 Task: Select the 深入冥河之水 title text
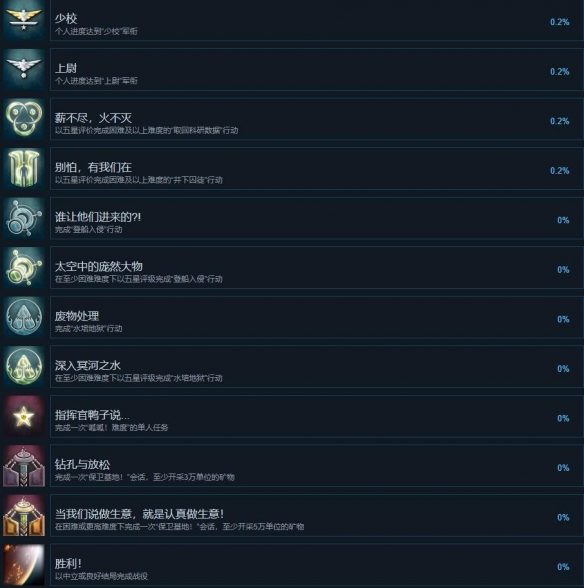pyautogui.click(x=87, y=365)
